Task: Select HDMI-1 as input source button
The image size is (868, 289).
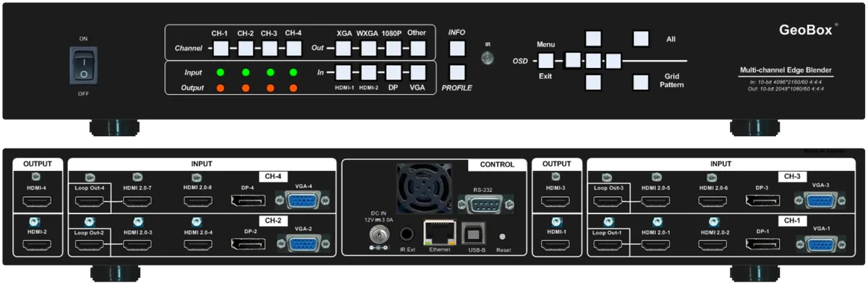Action: (344, 72)
